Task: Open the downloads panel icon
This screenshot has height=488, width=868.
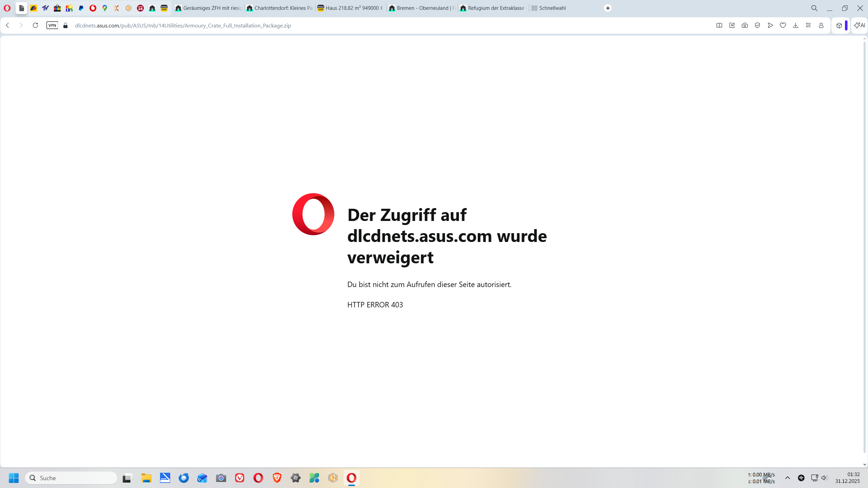Action: click(x=795, y=25)
